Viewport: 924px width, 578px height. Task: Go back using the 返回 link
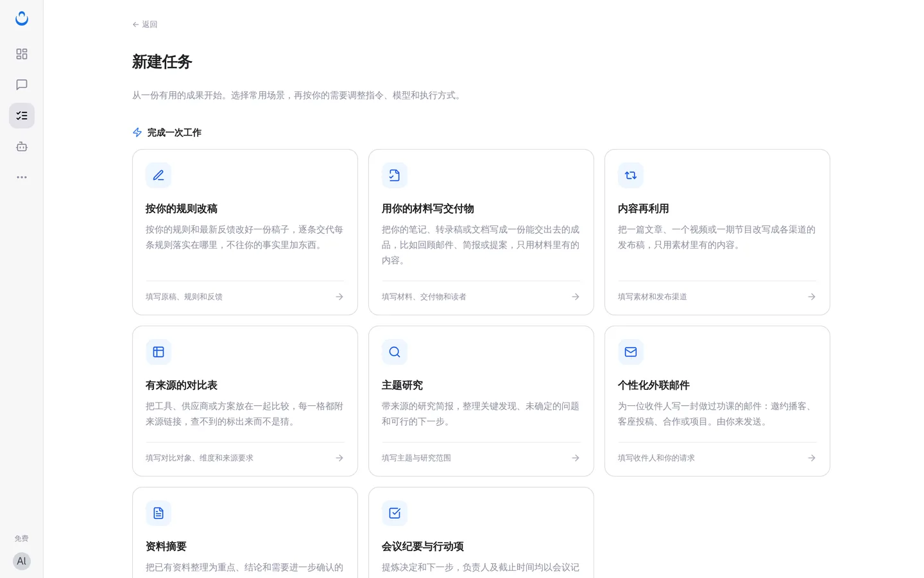point(145,24)
